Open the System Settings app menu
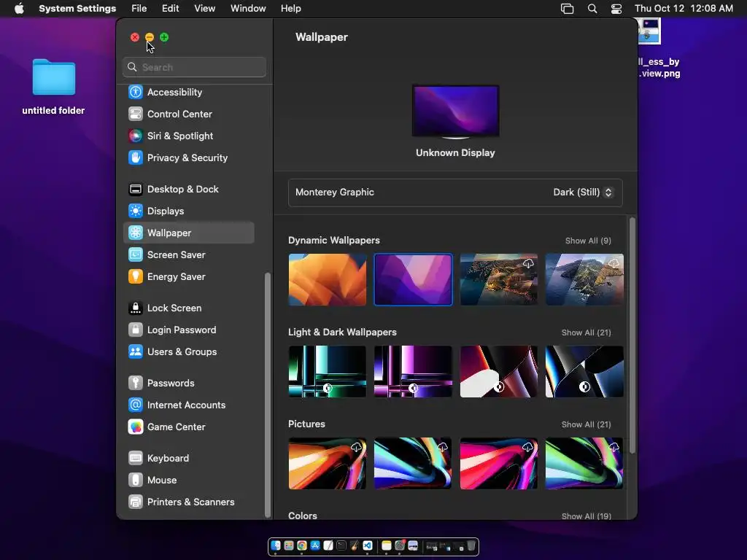The width and height of the screenshot is (747, 560). click(77, 9)
